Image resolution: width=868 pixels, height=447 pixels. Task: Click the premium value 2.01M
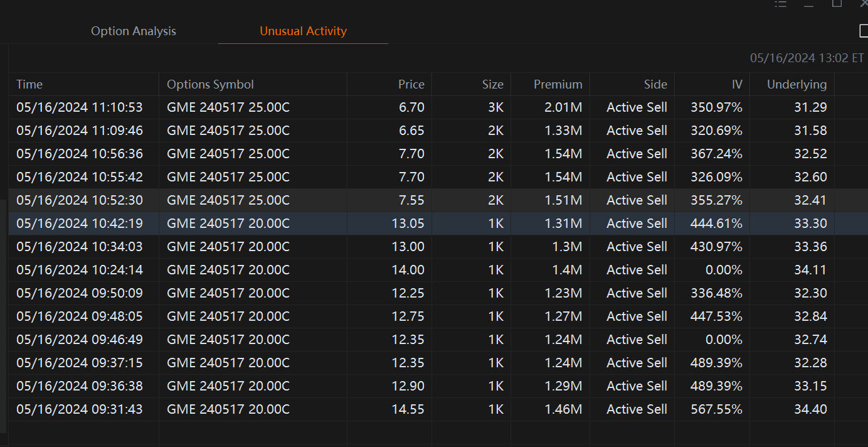coord(564,107)
